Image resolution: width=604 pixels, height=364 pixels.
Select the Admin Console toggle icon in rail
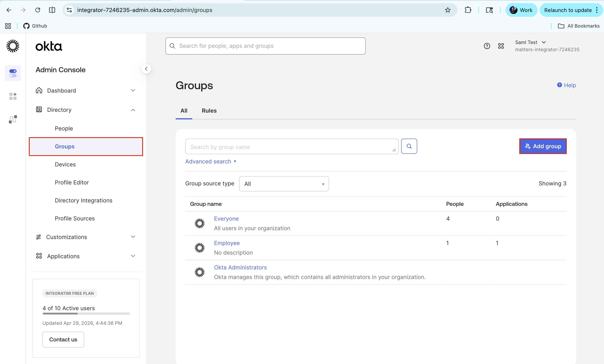(x=13, y=73)
